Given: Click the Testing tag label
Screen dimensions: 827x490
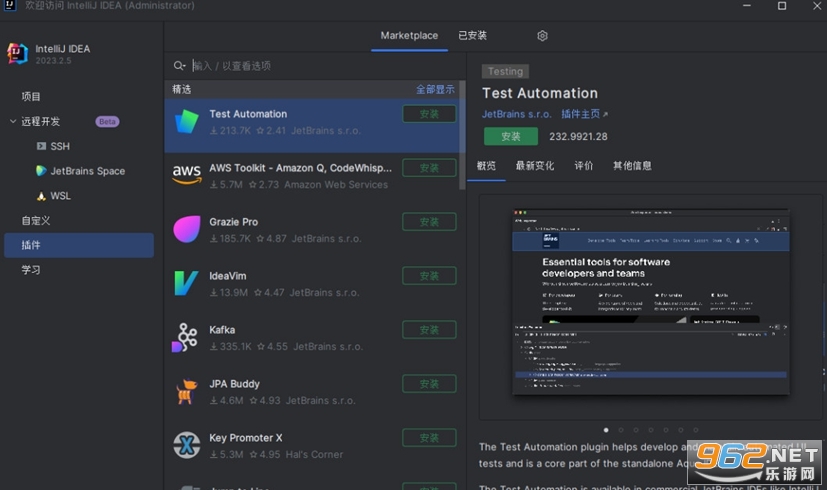Looking at the screenshot, I should [505, 71].
